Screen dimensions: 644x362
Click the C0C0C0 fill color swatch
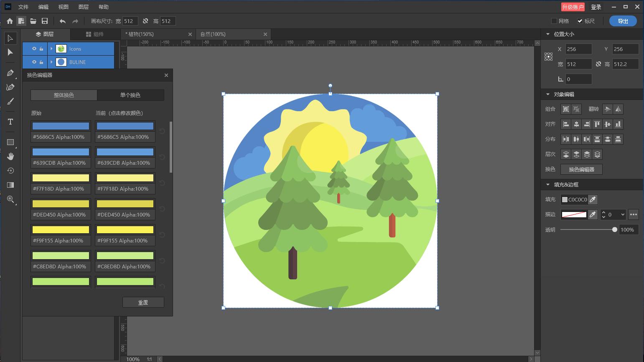[x=565, y=199]
